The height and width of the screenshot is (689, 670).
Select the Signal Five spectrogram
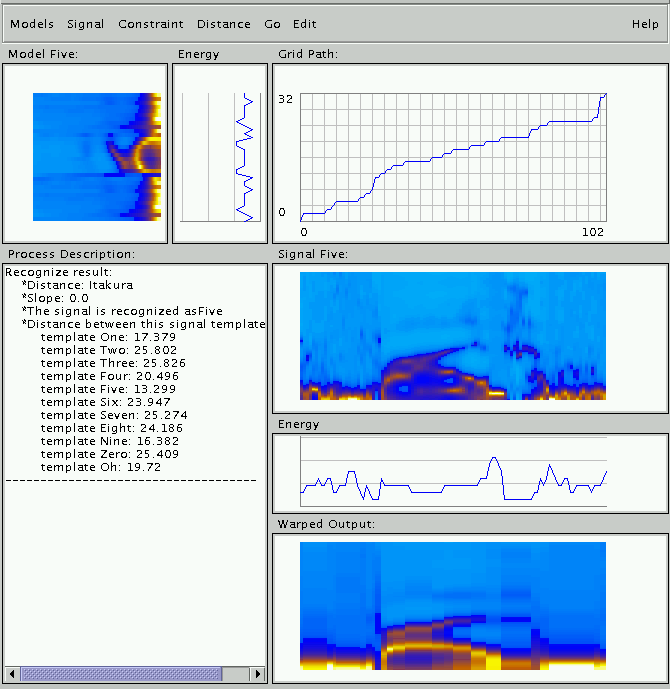(x=453, y=336)
